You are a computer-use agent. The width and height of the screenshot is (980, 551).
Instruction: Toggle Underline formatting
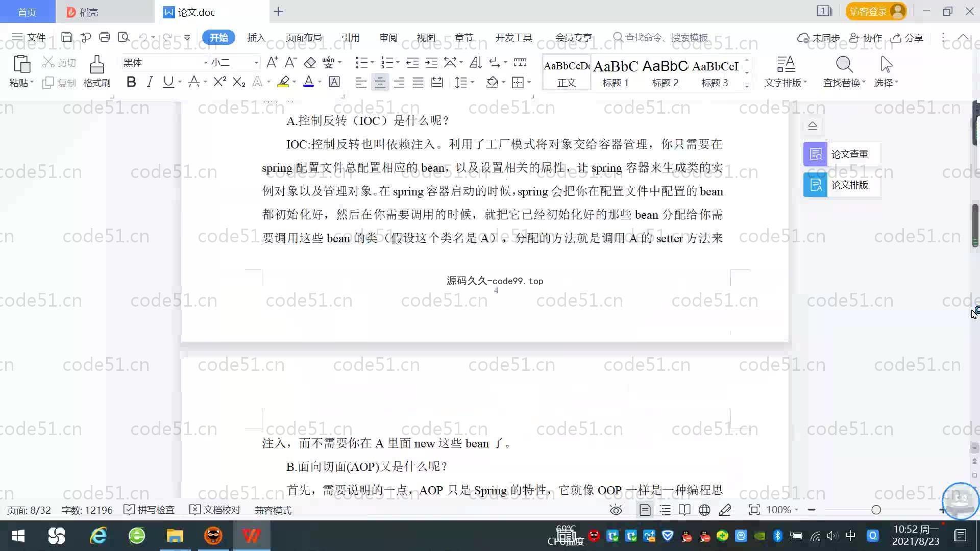click(168, 82)
